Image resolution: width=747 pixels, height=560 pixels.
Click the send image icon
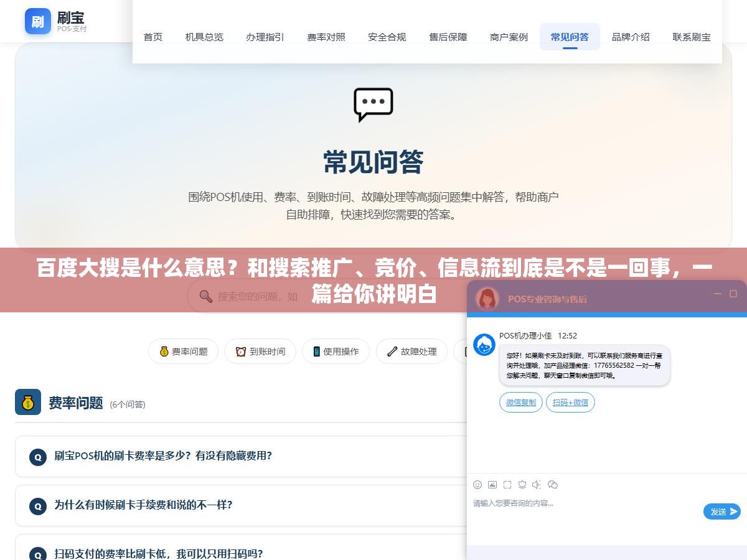coord(492,485)
